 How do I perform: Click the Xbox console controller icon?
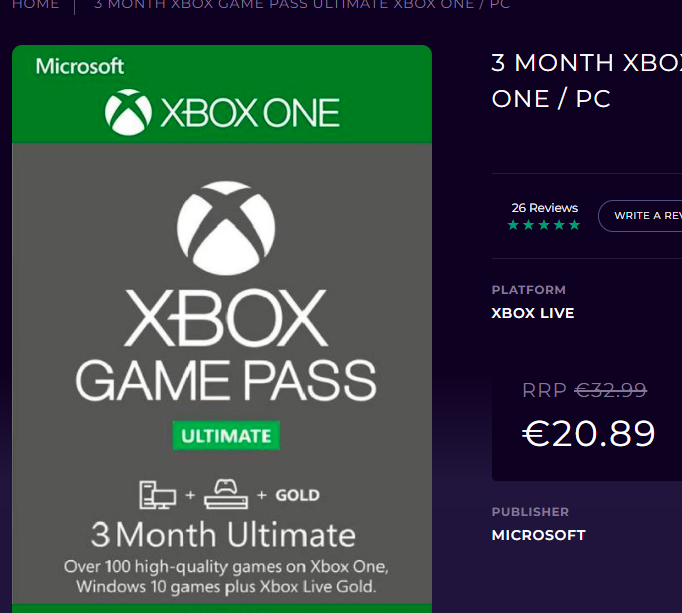pyautogui.click(x=226, y=494)
